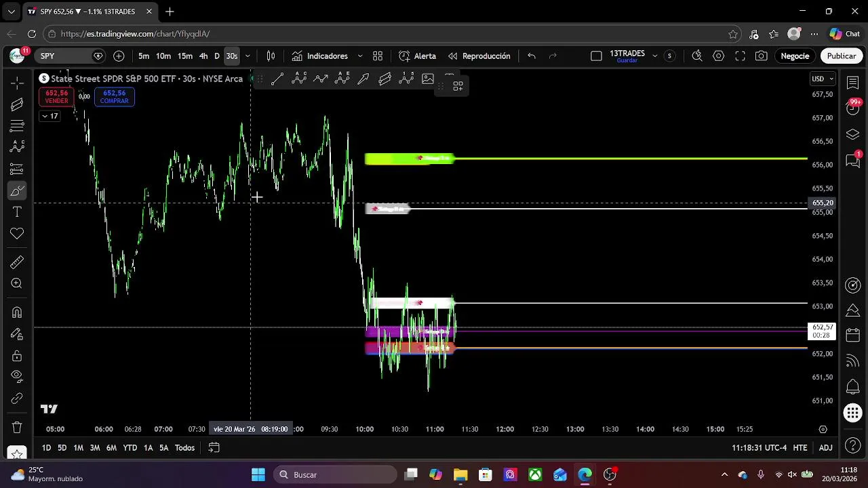Open the Indicadores menu
Image resolution: width=868 pixels, height=488 pixels.
point(320,56)
